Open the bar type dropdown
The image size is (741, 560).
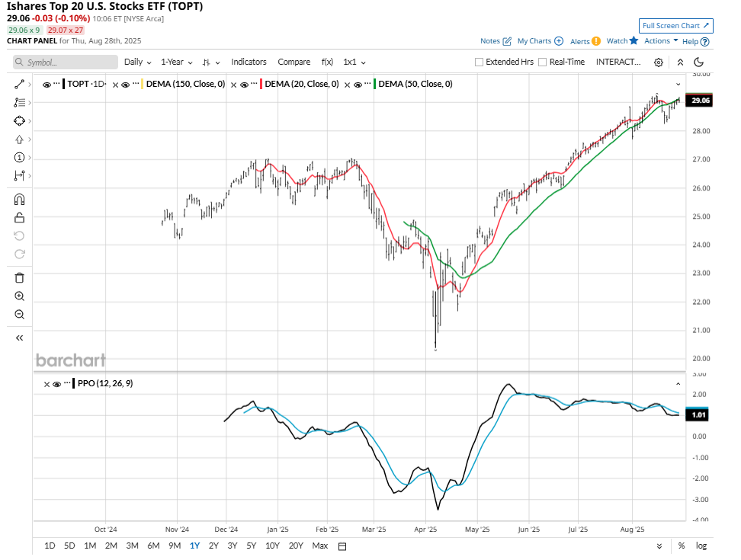(211, 62)
